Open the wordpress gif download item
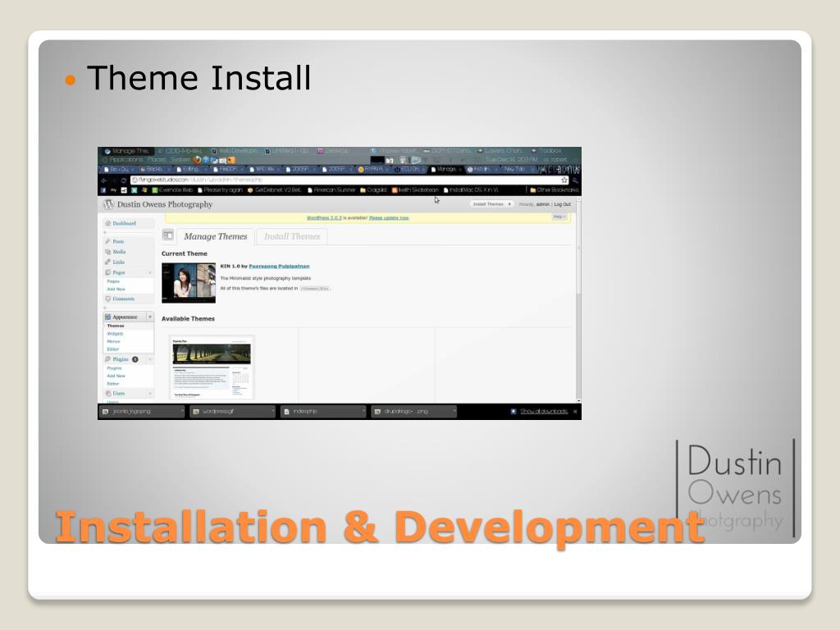 pyautogui.click(x=234, y=412)
